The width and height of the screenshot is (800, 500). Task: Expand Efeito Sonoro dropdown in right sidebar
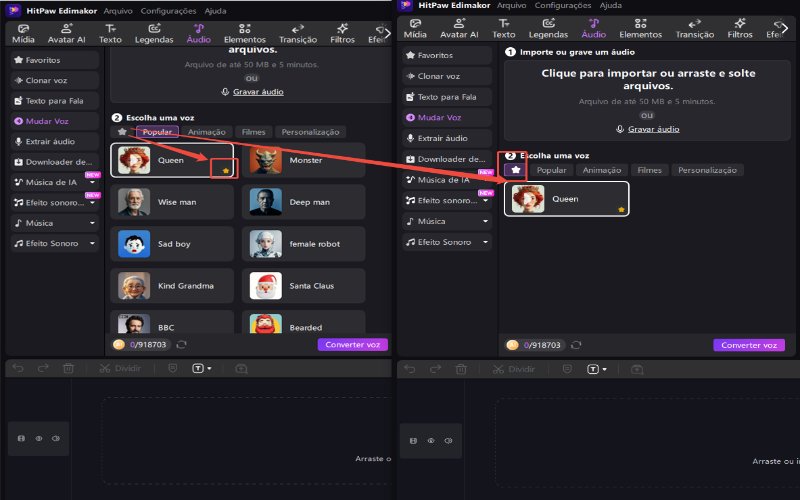click(x=485, y=242)
